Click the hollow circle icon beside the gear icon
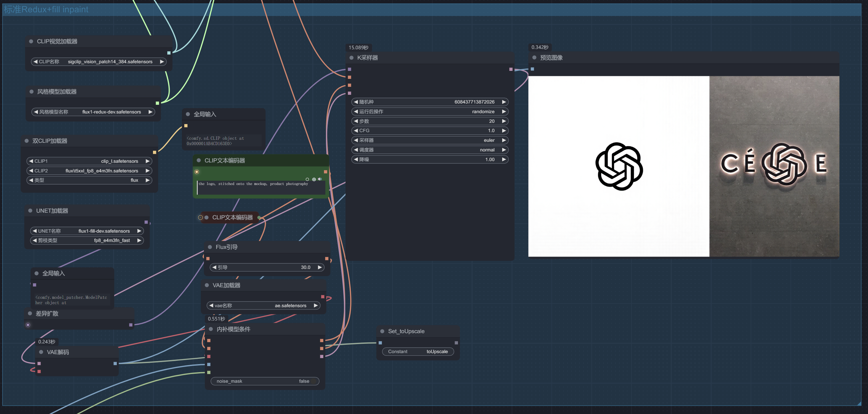 [307, 179]
